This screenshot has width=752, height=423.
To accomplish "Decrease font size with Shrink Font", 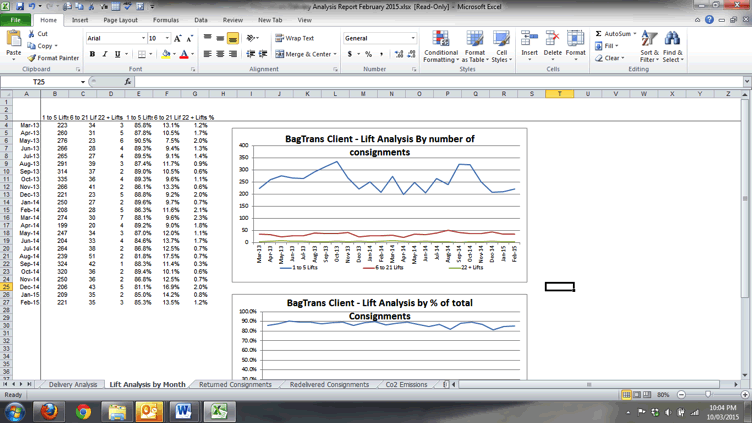I will 189,38.
